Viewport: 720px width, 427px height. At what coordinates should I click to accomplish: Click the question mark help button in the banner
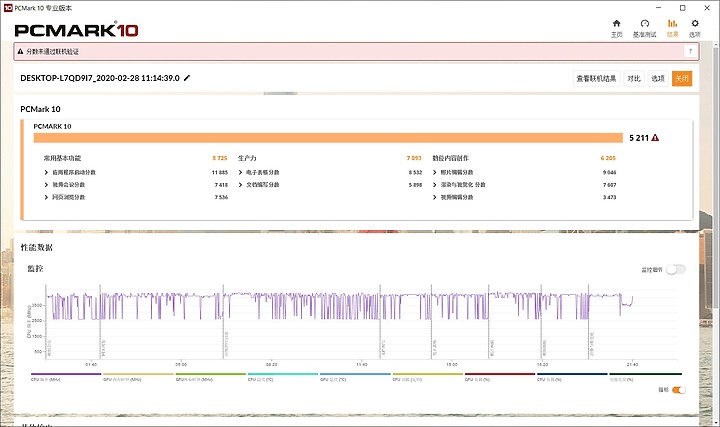[691, 51]
